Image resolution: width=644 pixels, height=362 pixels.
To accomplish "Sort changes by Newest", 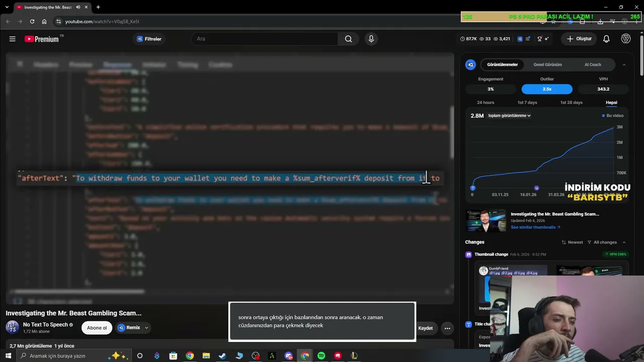I will point(572,242).
